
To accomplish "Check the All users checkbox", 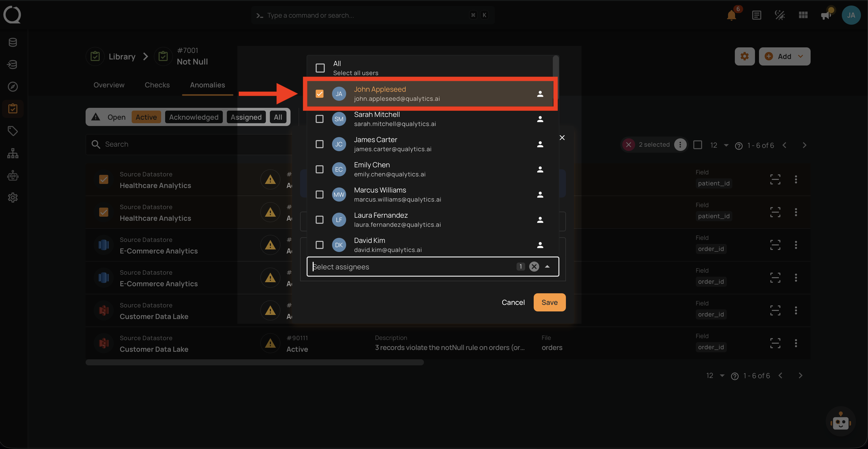I will (320, 68).
